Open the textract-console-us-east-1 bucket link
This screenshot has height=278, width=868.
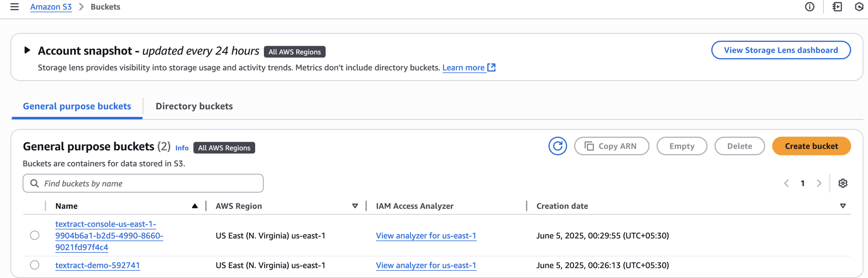point(109,235)
